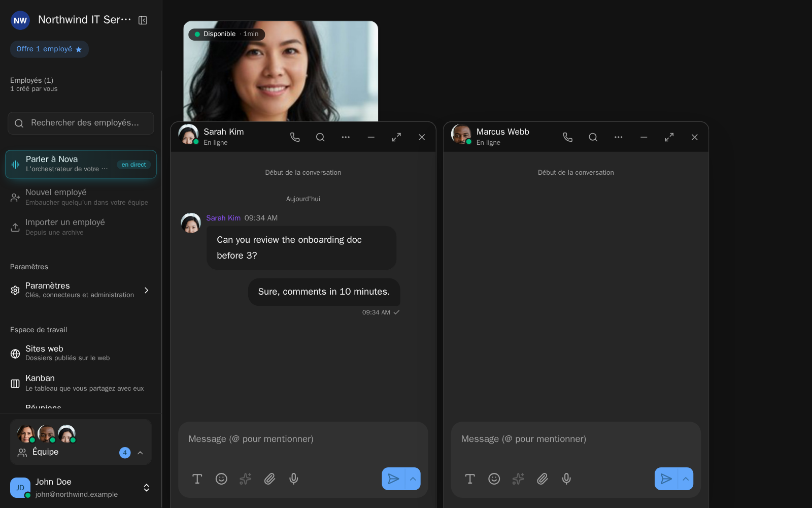This screenshot has height=508, width=812.
Task: Start a voice call with Sarah Kim
Action: tap(295, 137)
